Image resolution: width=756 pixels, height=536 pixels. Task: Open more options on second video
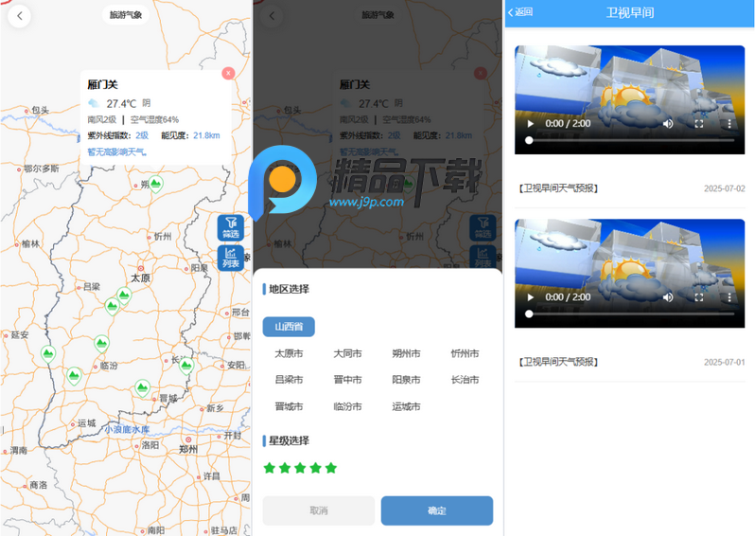click(x=729, y=297)
